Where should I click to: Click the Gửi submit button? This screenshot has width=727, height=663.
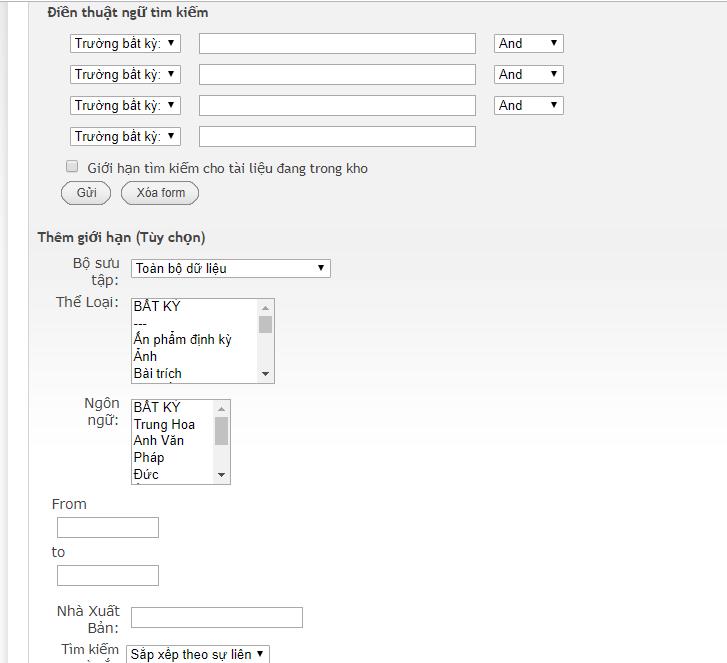pos(86,193)
